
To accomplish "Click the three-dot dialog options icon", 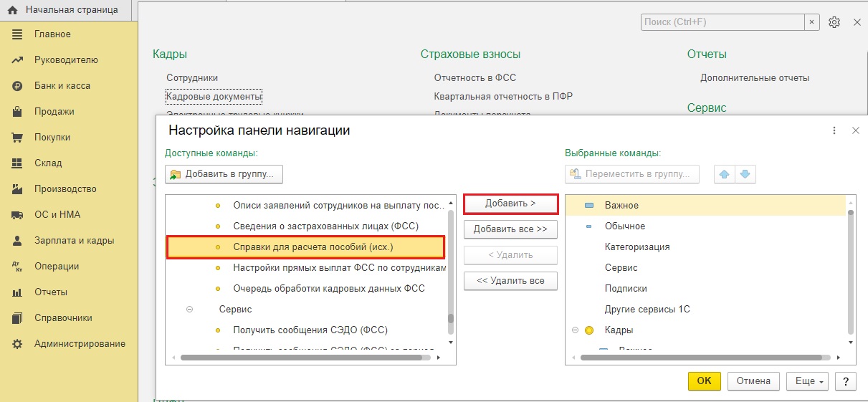I will click(834, 130).
